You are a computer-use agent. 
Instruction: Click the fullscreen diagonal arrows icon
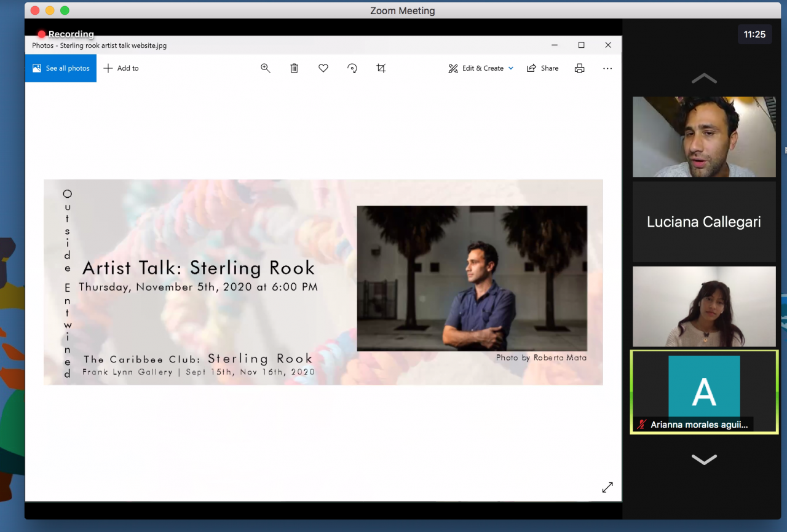coord(607,487)
